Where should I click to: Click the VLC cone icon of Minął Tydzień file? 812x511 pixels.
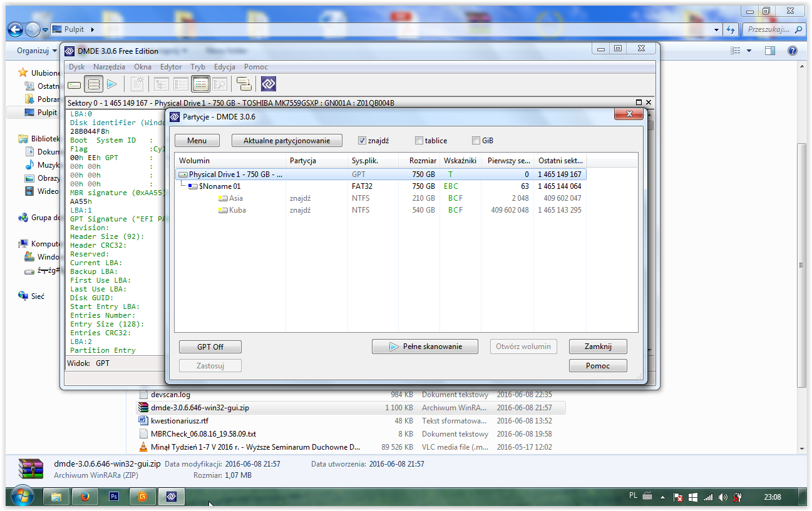[144, 447]
